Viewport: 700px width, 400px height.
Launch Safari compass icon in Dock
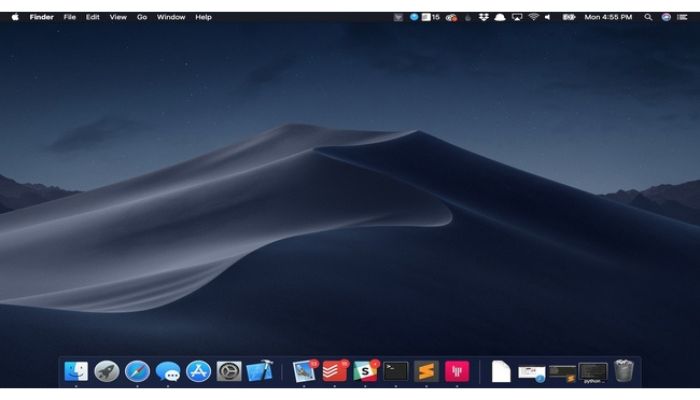(137, 371)
